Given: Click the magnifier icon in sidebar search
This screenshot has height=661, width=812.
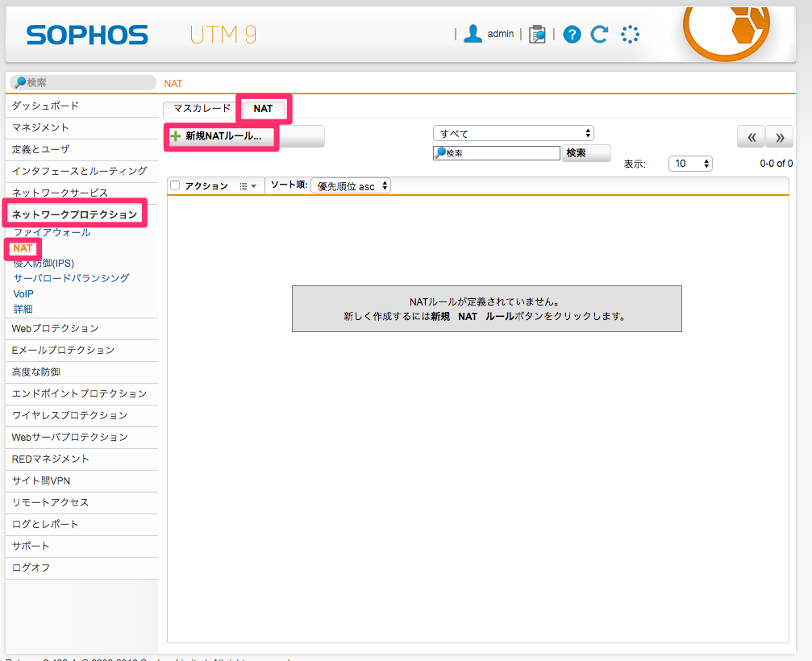Looking at the screenshot, I should click(20, 82).
